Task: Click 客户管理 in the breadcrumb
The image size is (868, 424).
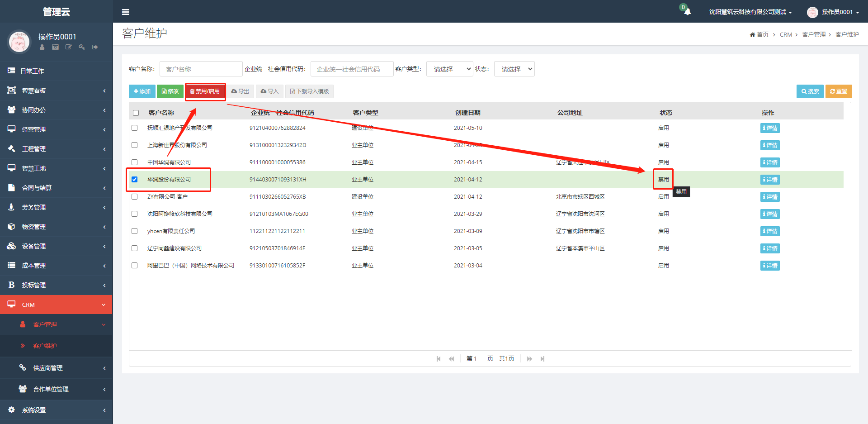Action: 814,35
